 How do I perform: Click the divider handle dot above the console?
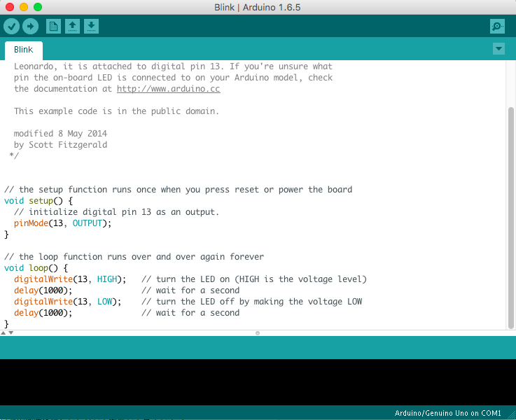click(x=258, y=333)
